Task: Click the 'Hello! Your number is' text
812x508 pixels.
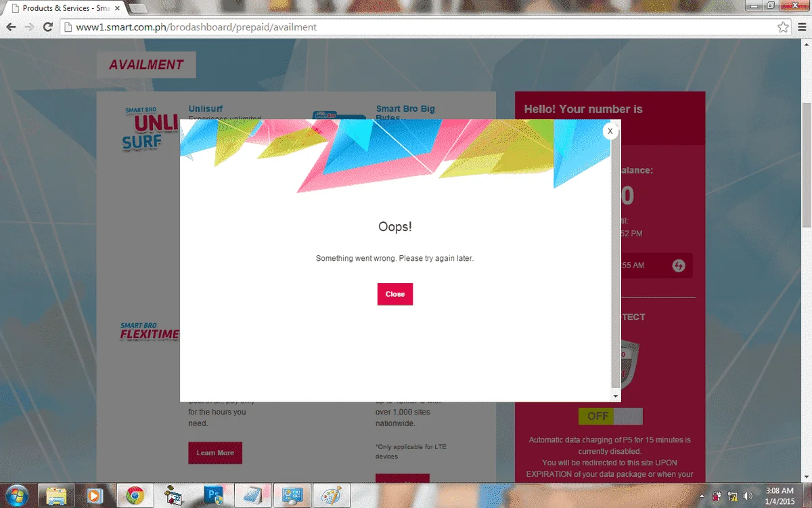Action: [583, 109]
